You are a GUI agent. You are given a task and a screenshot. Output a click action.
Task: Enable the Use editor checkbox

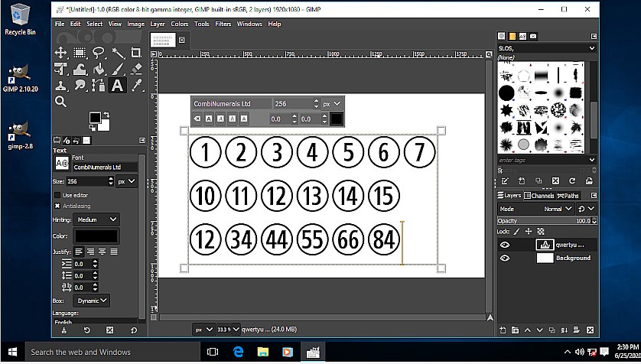[x=57, y=195]
